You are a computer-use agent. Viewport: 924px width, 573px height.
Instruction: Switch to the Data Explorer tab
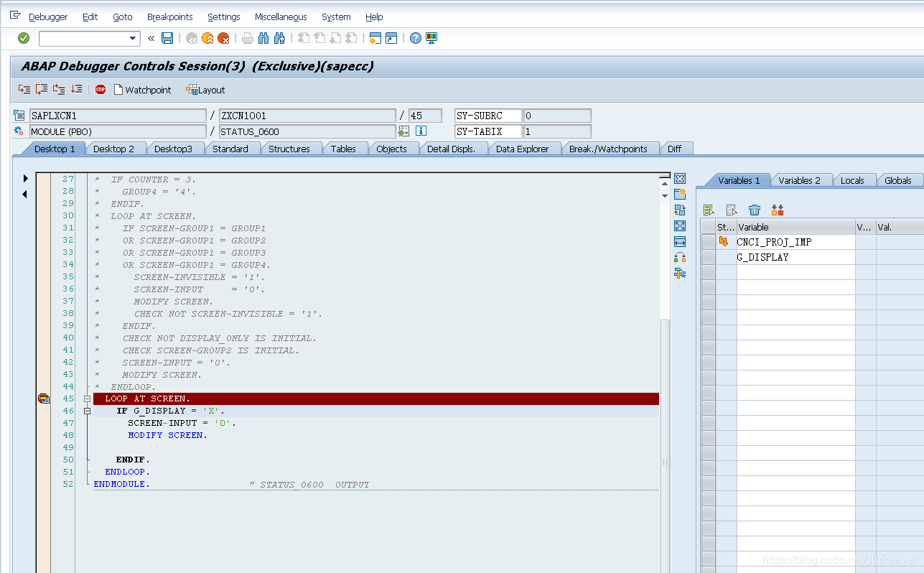click(523, 149)
